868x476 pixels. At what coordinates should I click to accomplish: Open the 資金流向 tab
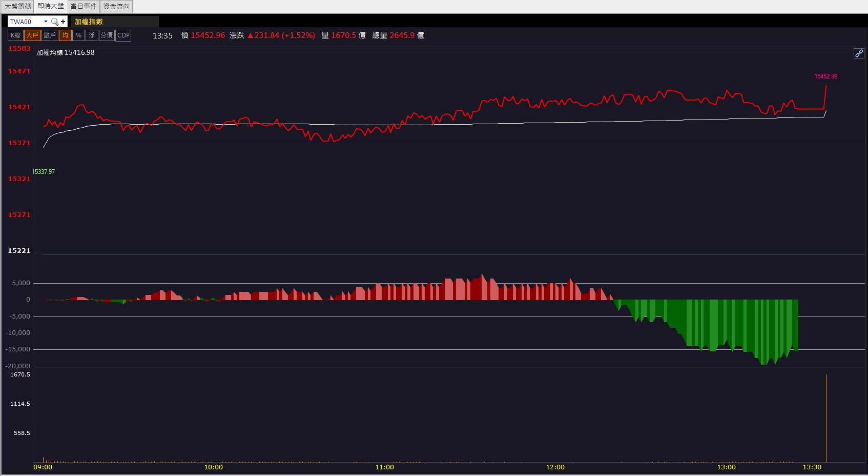coord(116,7)
